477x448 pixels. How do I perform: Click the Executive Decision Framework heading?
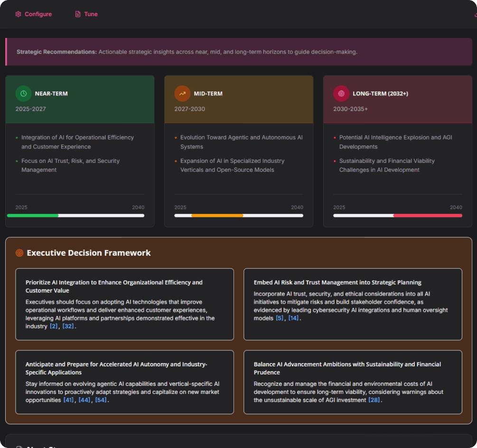pyautogui.click(x=89, y=253)
